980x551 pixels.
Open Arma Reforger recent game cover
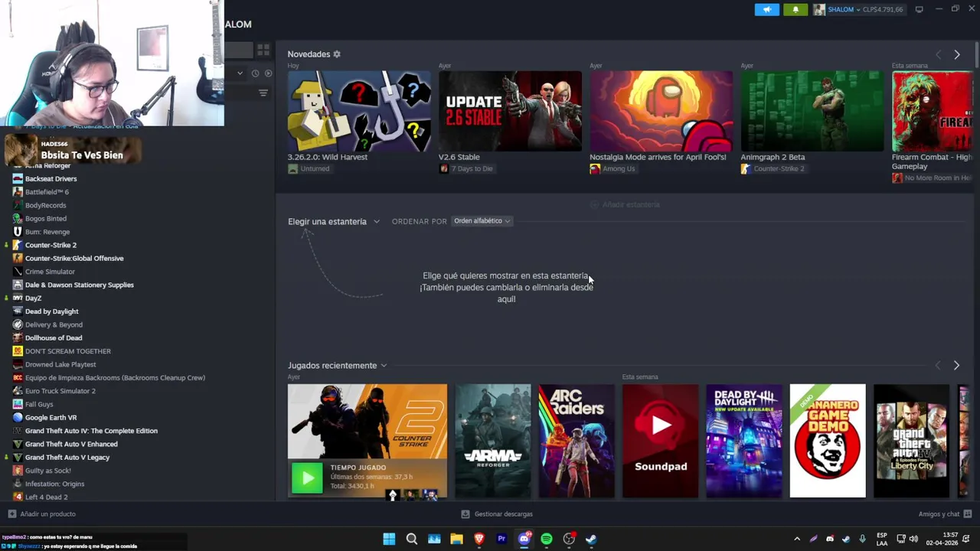pos(493,441)
